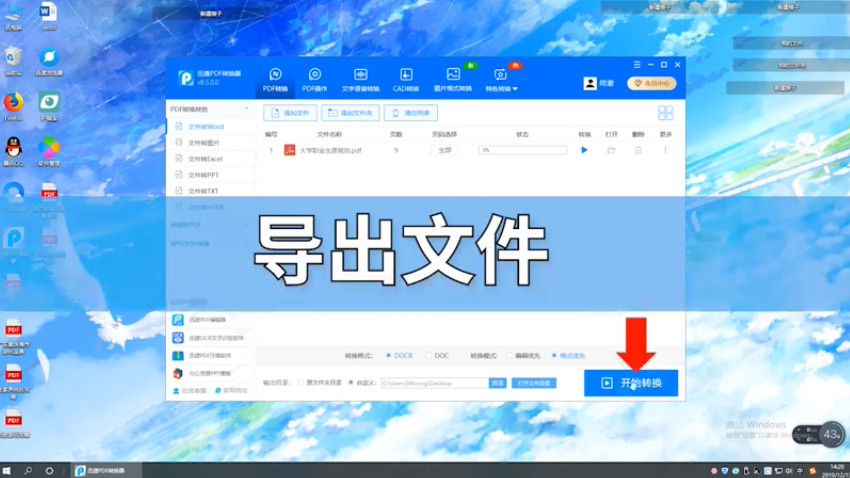Click the volume icon in system tray

pyautogui.click(x=789, y=470)
